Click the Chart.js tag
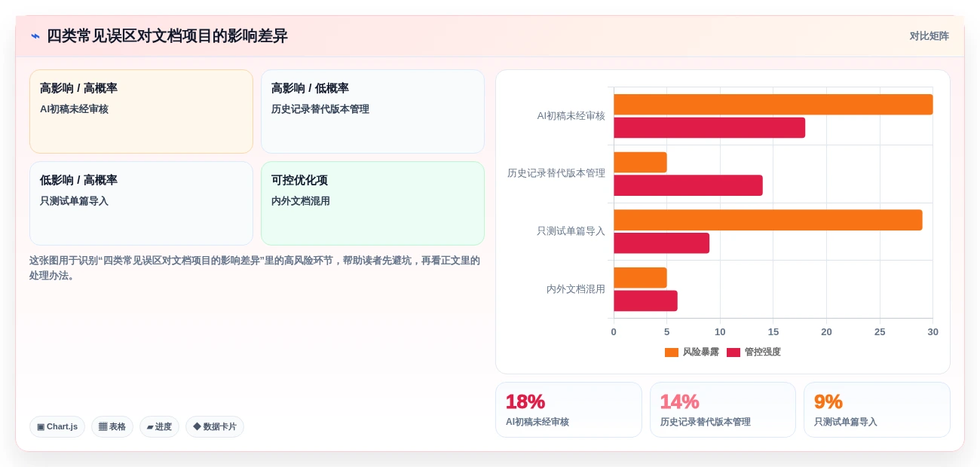Image resolution: width=980 pixels, height=467 pixels. (x=57, y=427)
